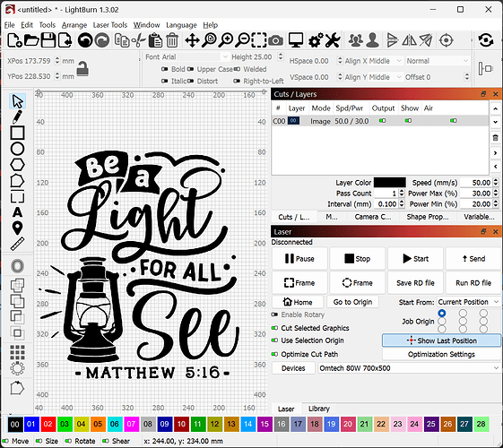Toggle Air switch for layer C00

tap(454, 121)
